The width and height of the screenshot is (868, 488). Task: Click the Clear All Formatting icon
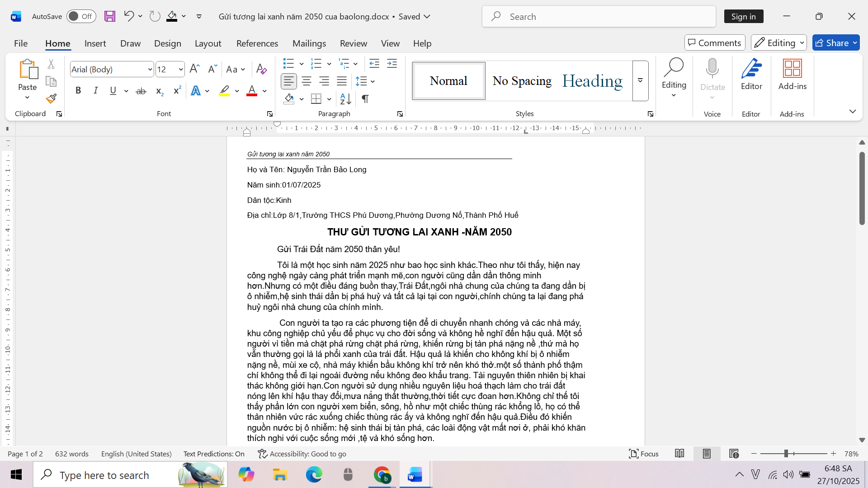pyautogui.click(x=261, y=69)
